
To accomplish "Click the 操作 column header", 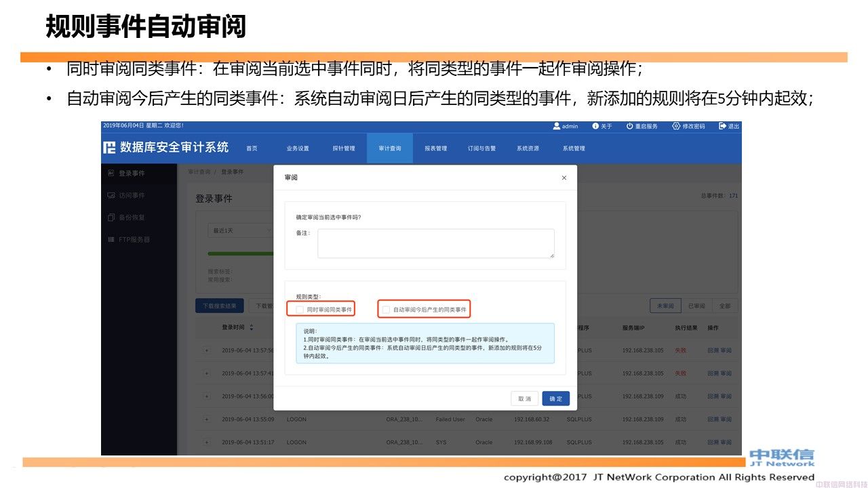I will pyautogui.click(x=713, y=327).
